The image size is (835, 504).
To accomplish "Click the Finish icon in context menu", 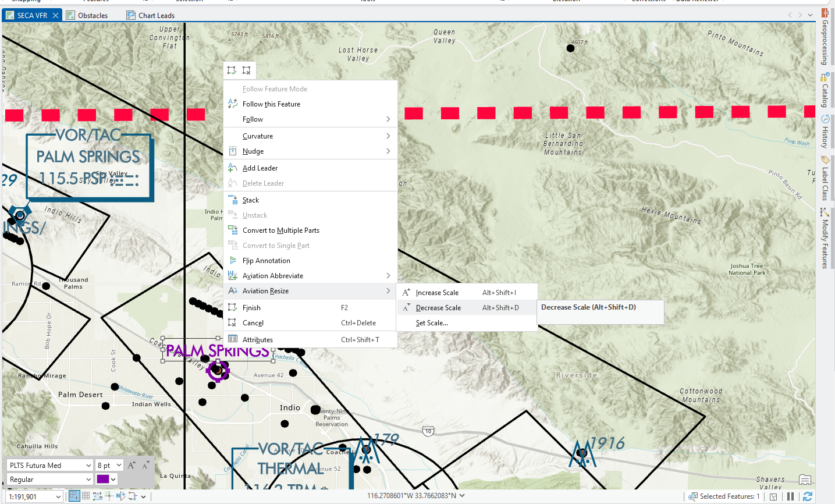I will pos(233,307).
